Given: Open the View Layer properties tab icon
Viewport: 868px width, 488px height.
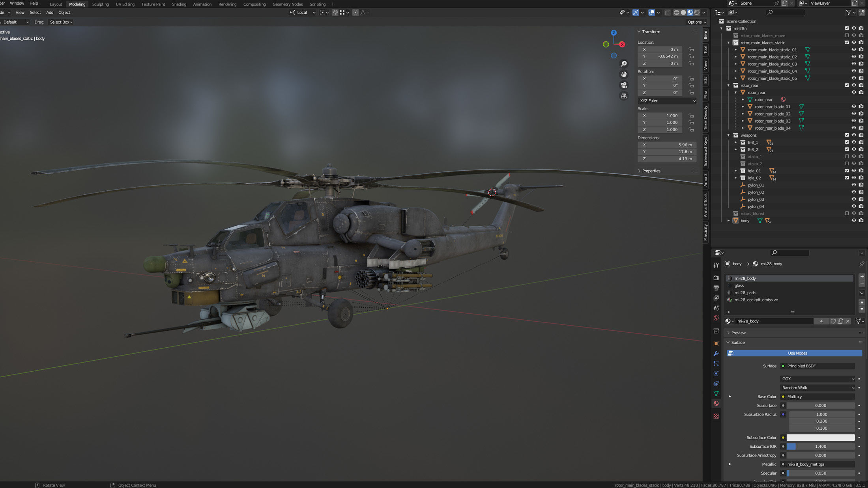Looking at the screenshot, I should tap(716, 298).
